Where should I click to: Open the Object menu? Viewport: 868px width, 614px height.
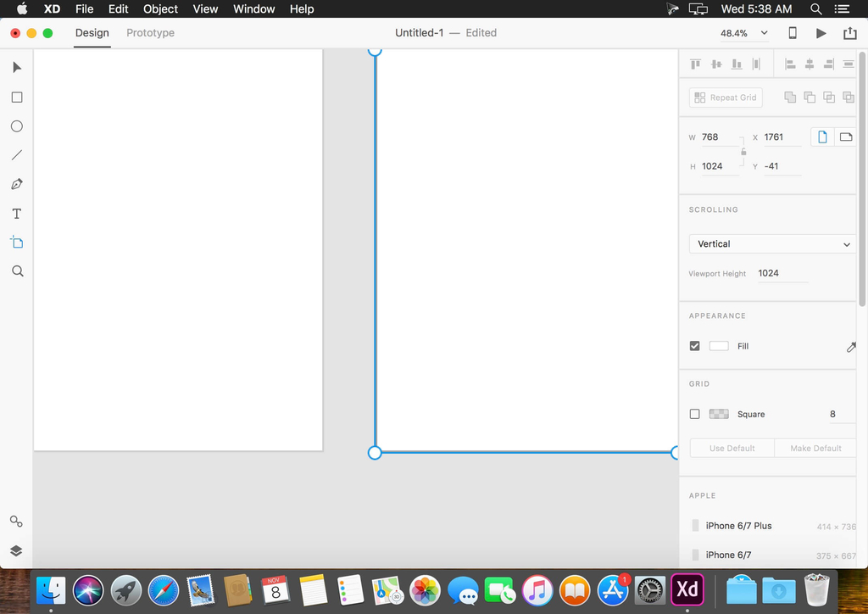click(160, 9)
